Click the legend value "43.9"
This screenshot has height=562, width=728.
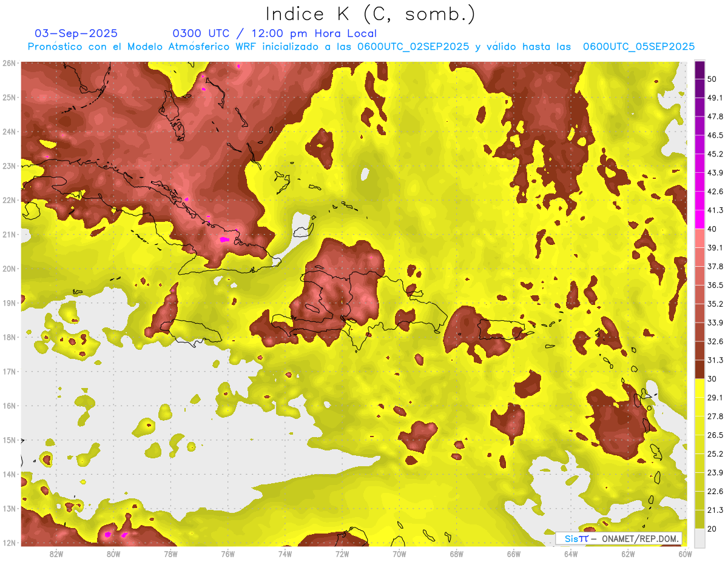click(x=715, y=173)
